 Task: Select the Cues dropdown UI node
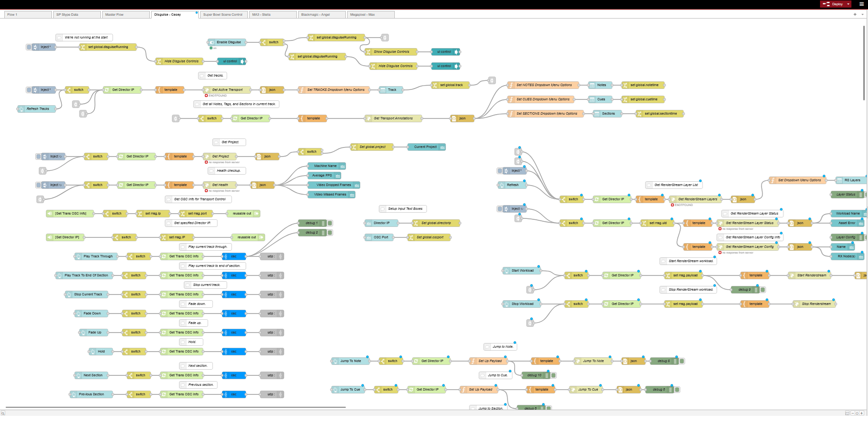point(600,99)
